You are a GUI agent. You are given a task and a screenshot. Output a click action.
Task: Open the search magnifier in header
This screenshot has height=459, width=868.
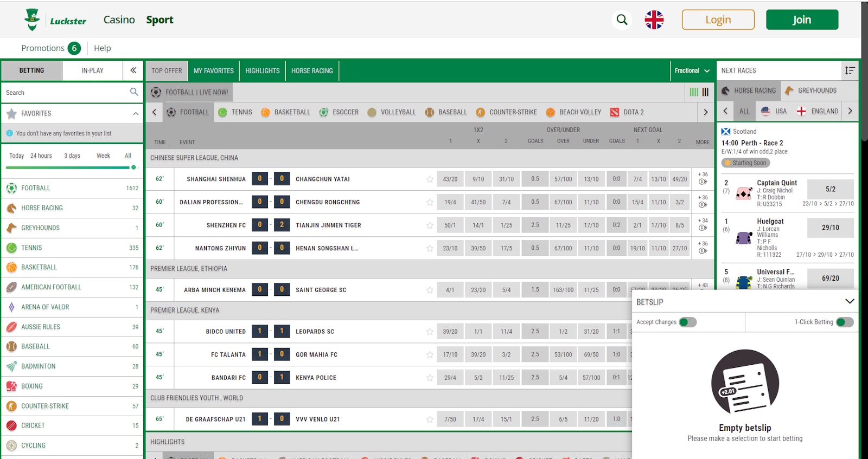pos(622,20)
